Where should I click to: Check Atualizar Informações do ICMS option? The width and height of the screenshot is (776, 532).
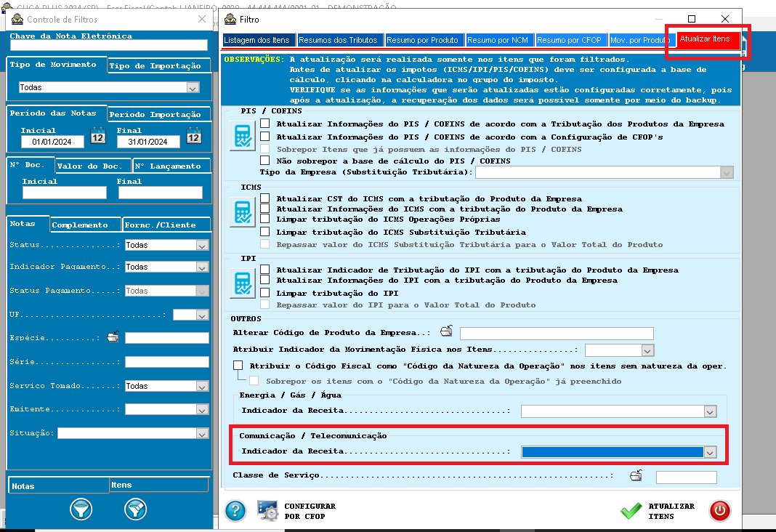[x=265, y=209]
